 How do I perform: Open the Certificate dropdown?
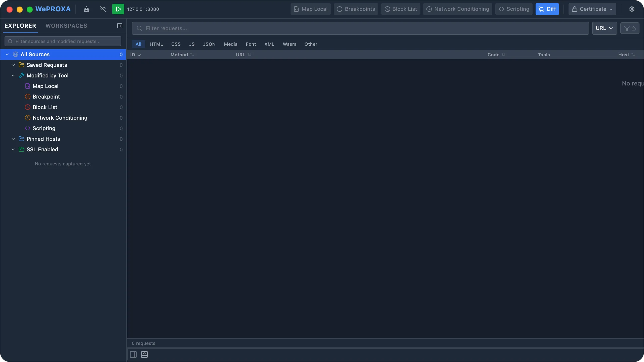[592, 9]
